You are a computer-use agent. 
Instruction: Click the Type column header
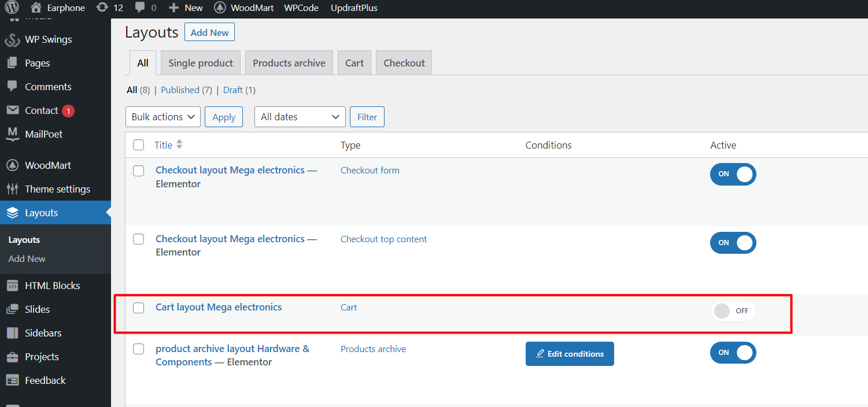[x=350, y=145]
